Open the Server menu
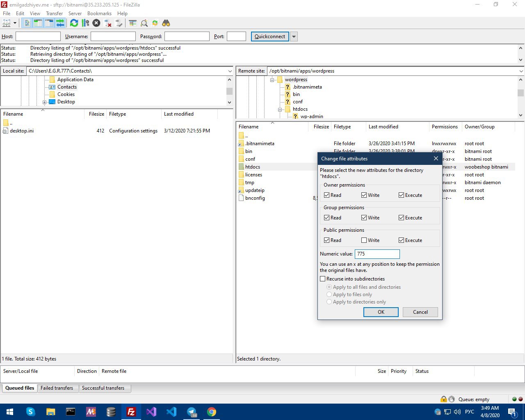The image size is (525, 420). [x=75, y=14]
